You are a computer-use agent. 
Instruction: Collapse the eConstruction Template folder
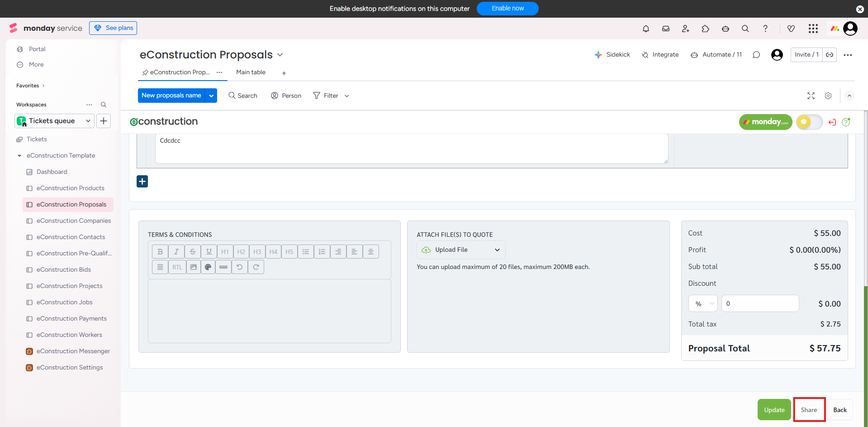pos(19,156)
